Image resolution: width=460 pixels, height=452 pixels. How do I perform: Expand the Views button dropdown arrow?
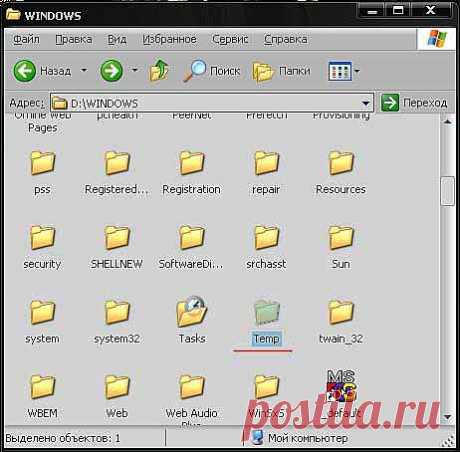click(357, 71)
